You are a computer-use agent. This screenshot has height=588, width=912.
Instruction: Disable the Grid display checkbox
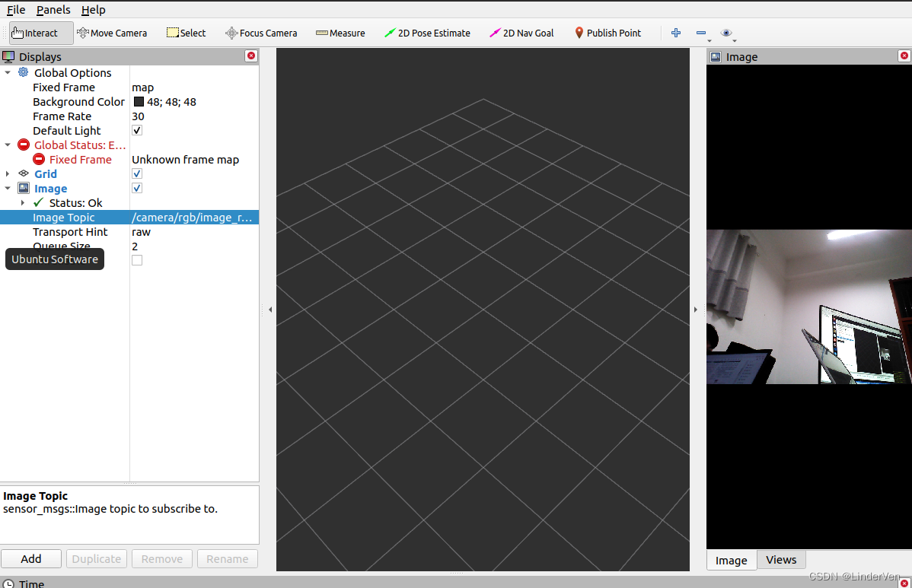click(x=137, y=173)
